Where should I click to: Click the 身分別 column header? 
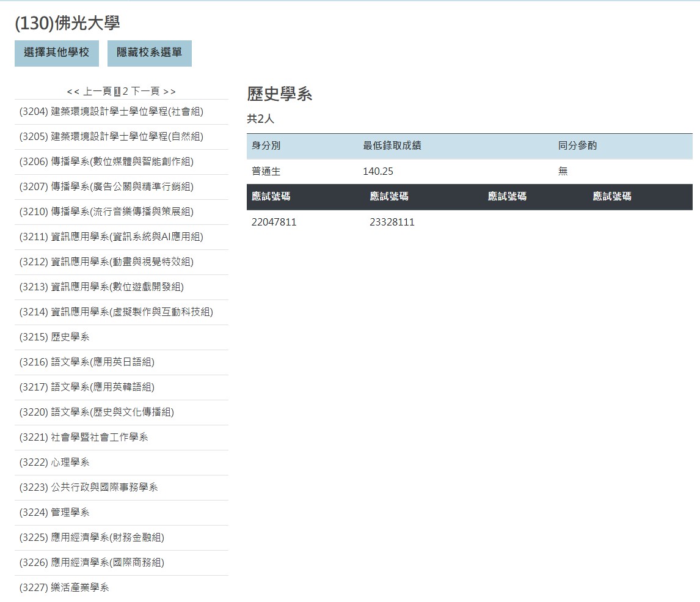click(266, 145)
